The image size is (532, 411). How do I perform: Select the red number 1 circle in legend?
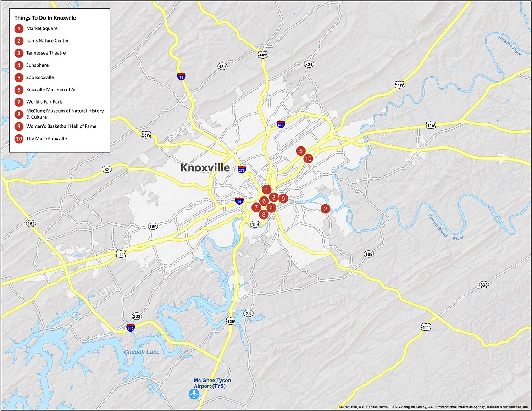pos(19,29)
